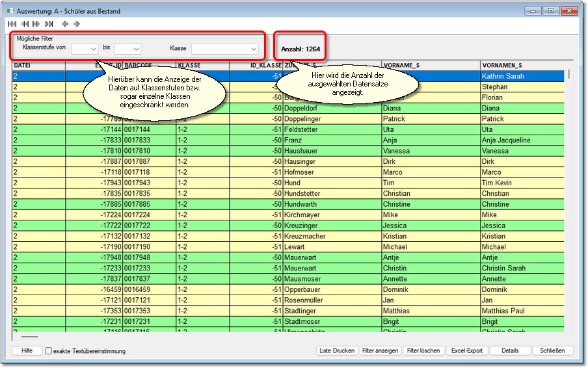Click Liste Drucken to print list
This screenshot has width=588, height=368.
click(337, 351)
